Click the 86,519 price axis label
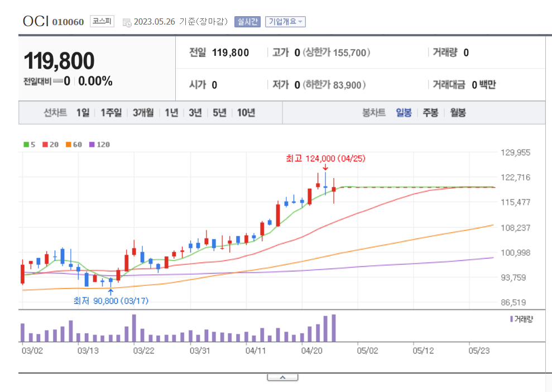The height and width of the screenshot is (392, 552). [513, 302]
